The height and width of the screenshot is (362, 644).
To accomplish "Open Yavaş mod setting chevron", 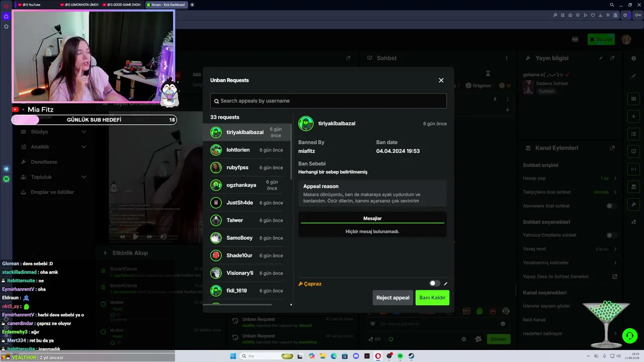I will [615, 249].
